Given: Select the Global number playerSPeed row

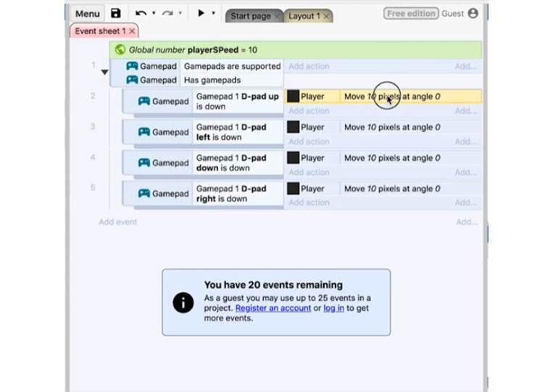Looking at the screenshot, I should [x=296, y=50].
